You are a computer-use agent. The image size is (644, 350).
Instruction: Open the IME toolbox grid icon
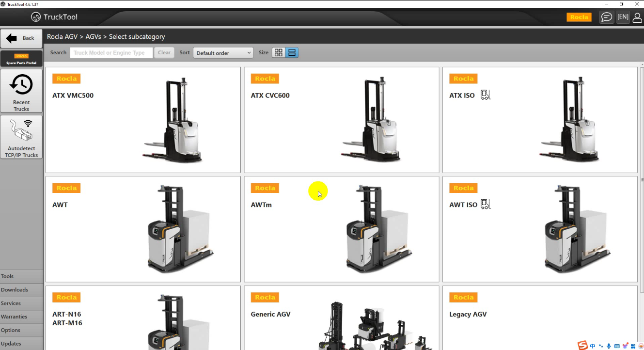pos(633,346)
